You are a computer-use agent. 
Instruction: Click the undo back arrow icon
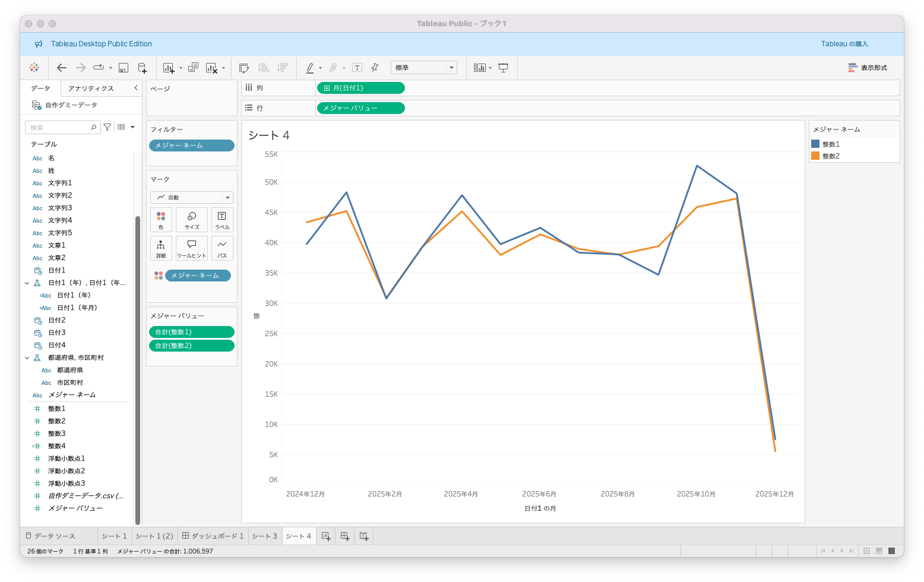click(62, 68)
